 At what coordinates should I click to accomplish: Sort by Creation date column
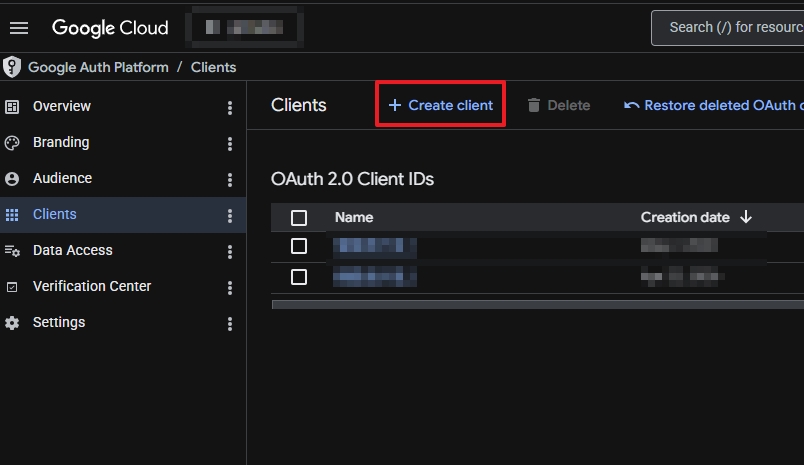[685, 217]
